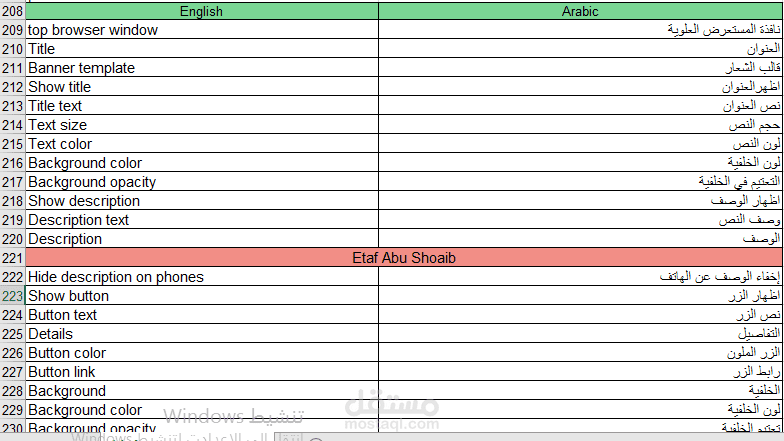
Task: Select the "Show title" cell
Action: (201, 87)
